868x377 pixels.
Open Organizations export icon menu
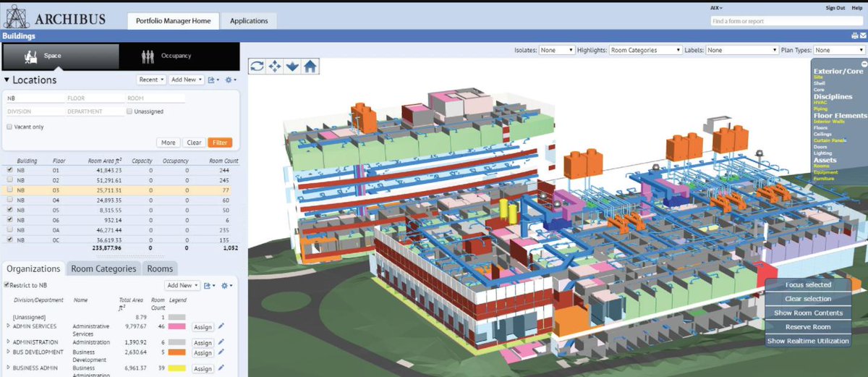[208, 285]
